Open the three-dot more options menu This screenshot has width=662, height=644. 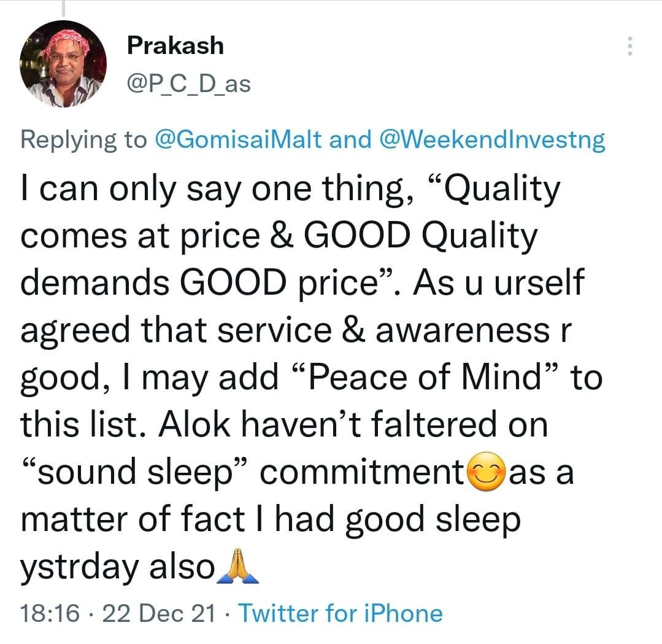click(629, 46)
